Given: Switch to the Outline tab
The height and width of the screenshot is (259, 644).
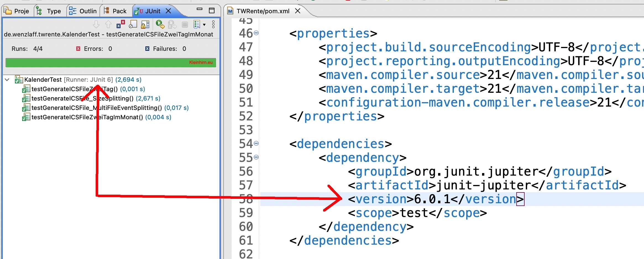Looking at the screenshot, I should [83, 11].
